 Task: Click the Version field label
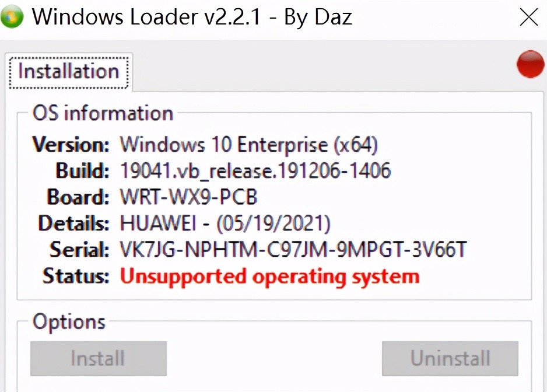click(x=71, y=144)
